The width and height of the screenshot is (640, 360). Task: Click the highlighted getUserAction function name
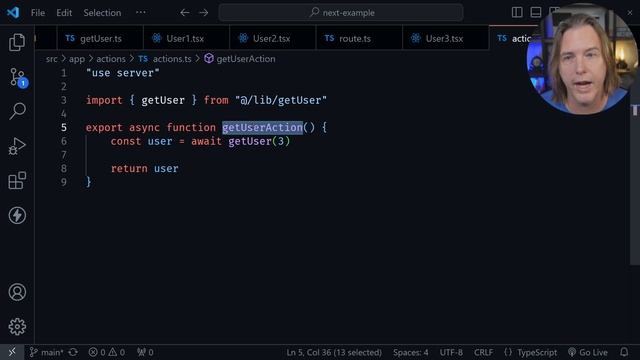(262, 128)
